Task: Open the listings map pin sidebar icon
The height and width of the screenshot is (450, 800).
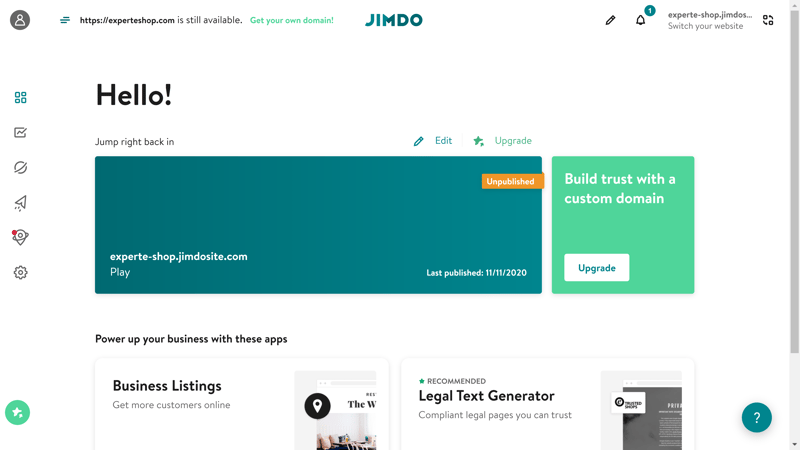Action: coord(20,237)
